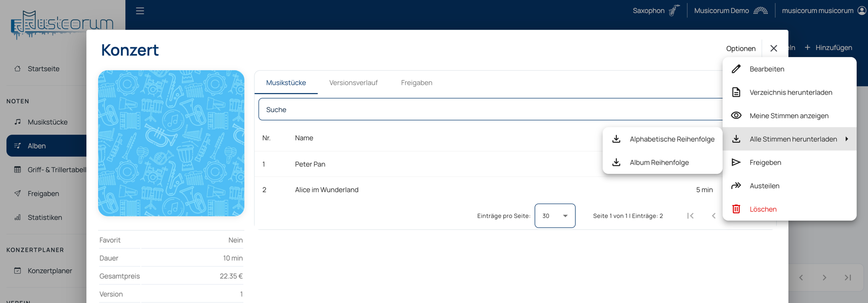Click the Konzert album cover thumbnail
868x303 pixels.
[171, 143]
